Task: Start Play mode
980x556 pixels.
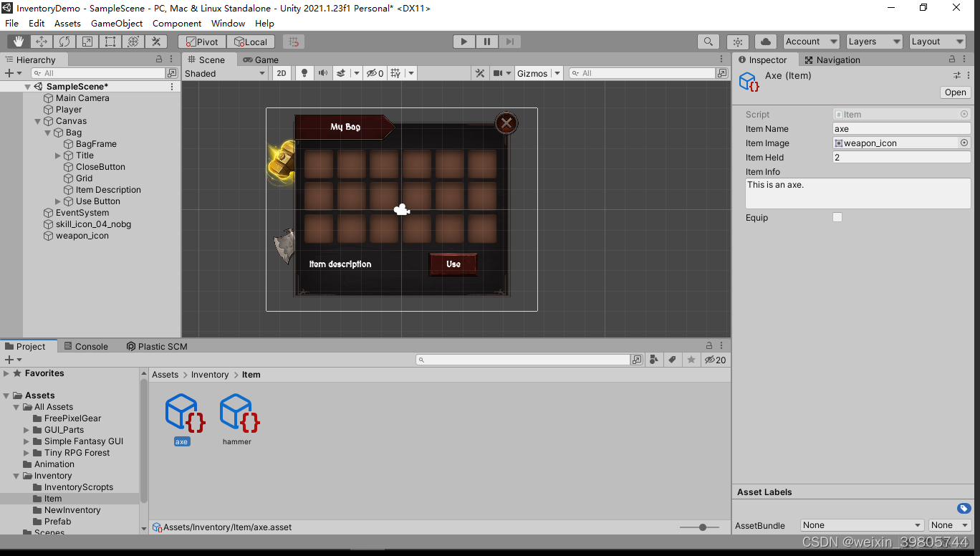Action: [464, 42]
